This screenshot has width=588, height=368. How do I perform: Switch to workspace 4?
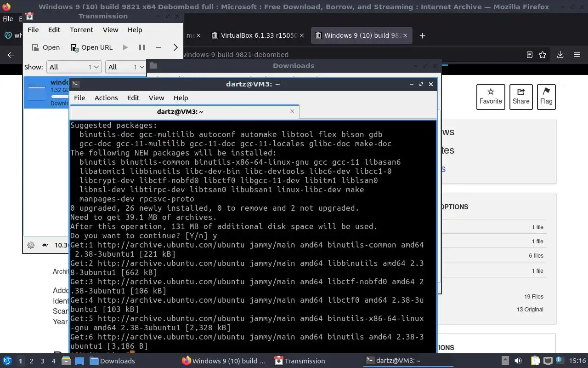(x=54, y=361)
